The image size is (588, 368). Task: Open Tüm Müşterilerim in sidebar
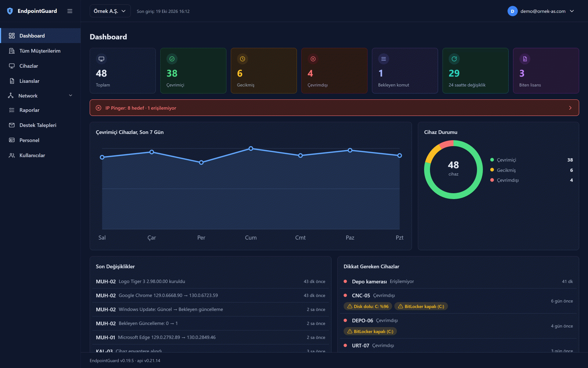click(40, 51)
